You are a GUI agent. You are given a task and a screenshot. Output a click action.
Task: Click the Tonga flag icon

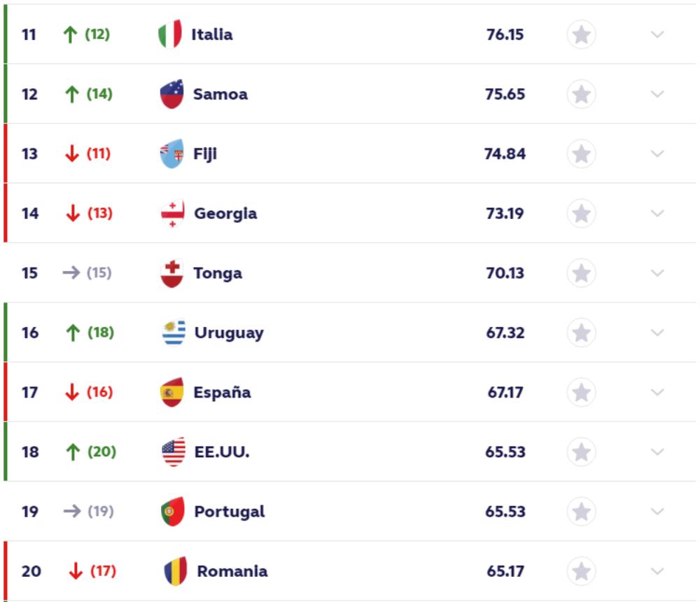tap(171, 273)
